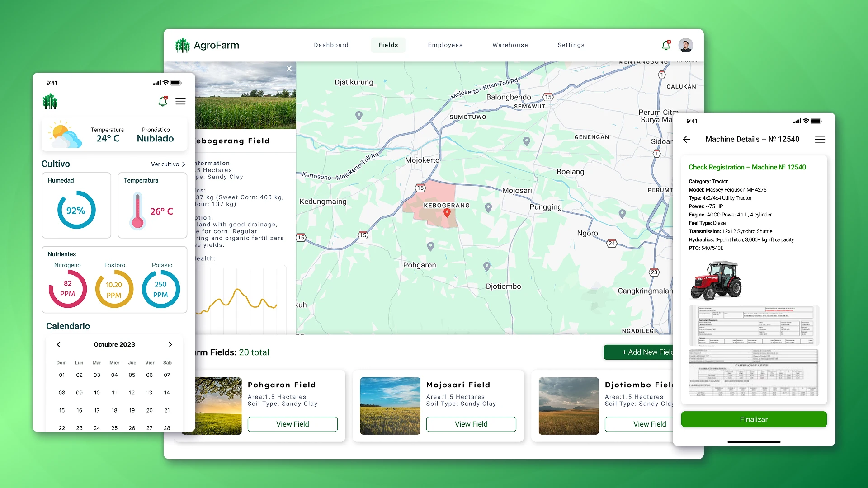Click the AgroFarm tree logo on the mobile app

coord(50,101)
